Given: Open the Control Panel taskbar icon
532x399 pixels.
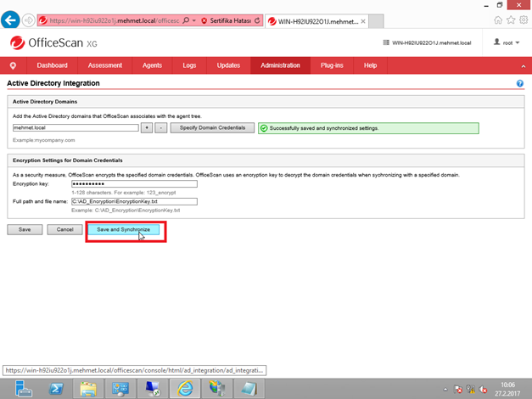Looking at the screenshot, I should point(120,389).
